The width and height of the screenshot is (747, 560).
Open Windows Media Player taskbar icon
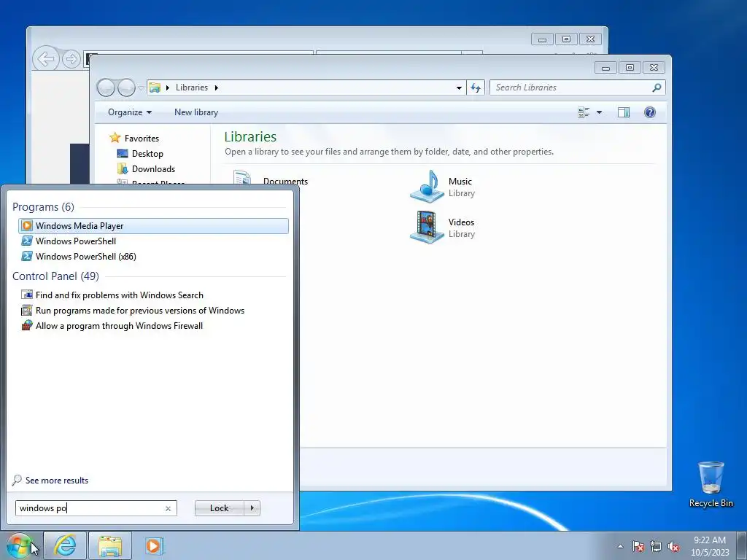pos(154,545)
